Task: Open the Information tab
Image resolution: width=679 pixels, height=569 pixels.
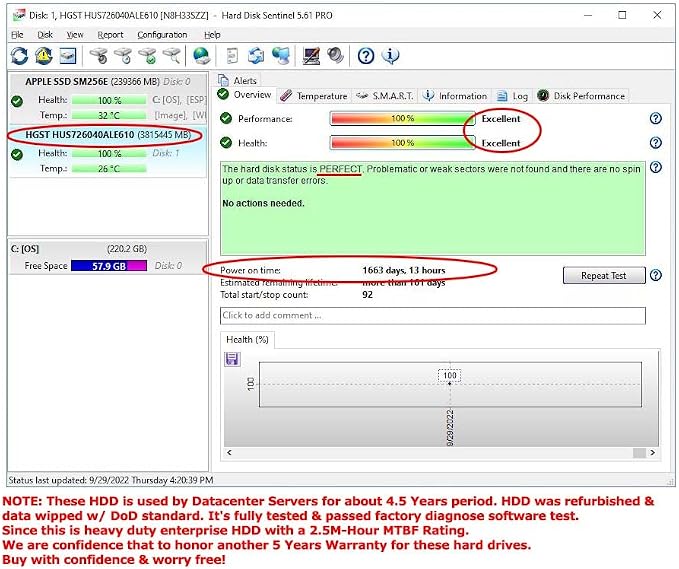Action: click(x=455, y=96)
